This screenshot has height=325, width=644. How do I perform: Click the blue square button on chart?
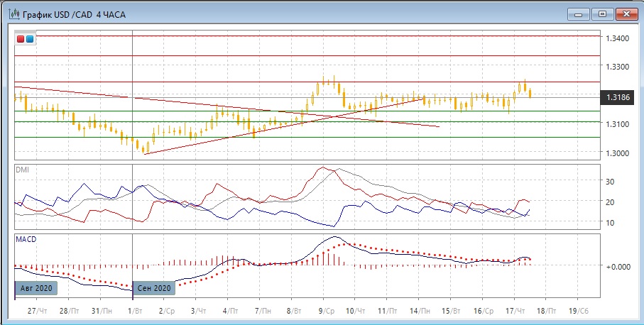[x=30, y=39]
